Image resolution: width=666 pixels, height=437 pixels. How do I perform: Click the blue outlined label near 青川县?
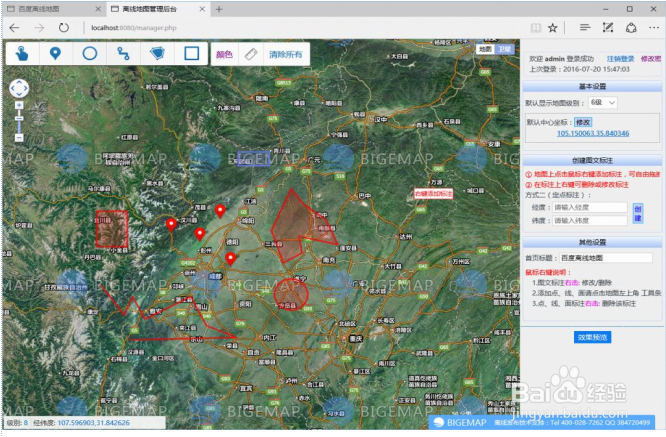[x=254, y=158]
